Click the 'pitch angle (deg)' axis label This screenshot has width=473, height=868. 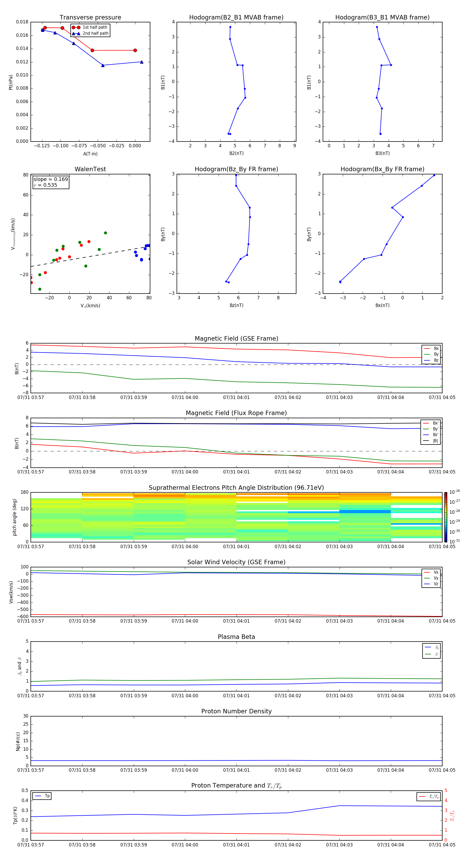click(x=14, y=517)
